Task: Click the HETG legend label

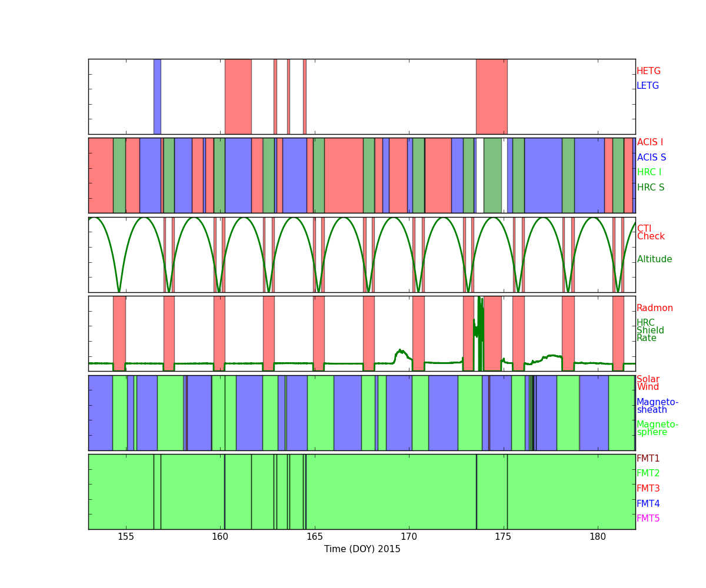Action: tap(648, 71)
